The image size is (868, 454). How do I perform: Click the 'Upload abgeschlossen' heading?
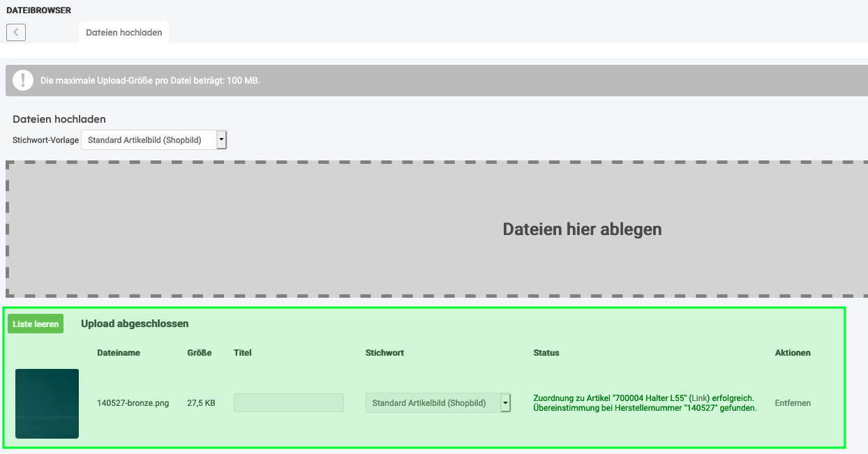coord(135,324)
